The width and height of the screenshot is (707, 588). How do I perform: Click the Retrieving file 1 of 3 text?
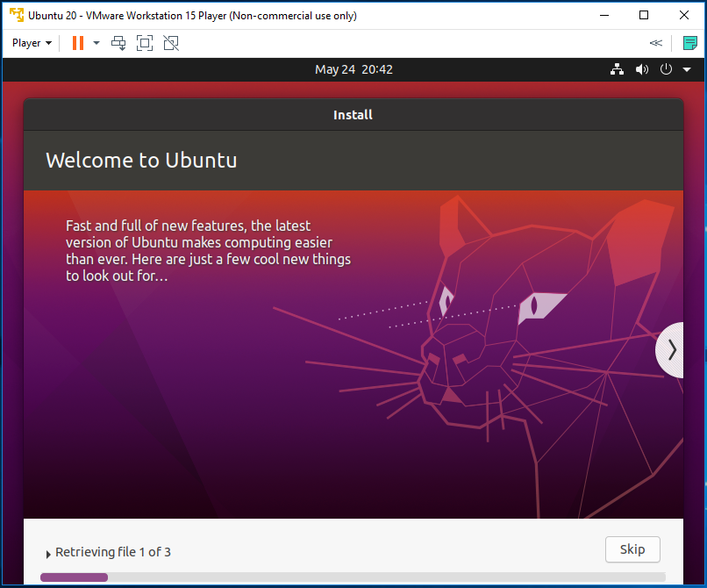113,552
